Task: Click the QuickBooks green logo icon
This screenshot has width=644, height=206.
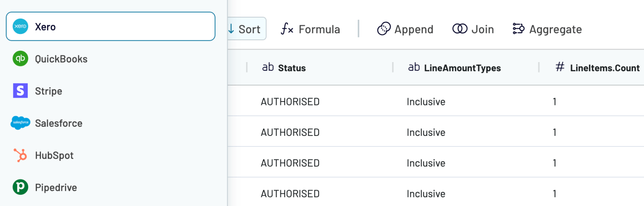Action: tap(20, 59)
